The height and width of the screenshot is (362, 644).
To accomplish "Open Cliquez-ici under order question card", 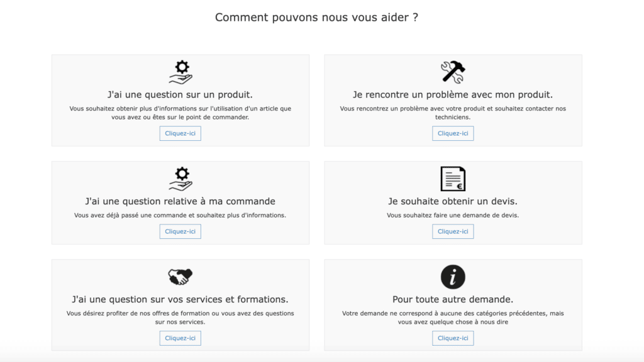I will (x=180, y=231).
